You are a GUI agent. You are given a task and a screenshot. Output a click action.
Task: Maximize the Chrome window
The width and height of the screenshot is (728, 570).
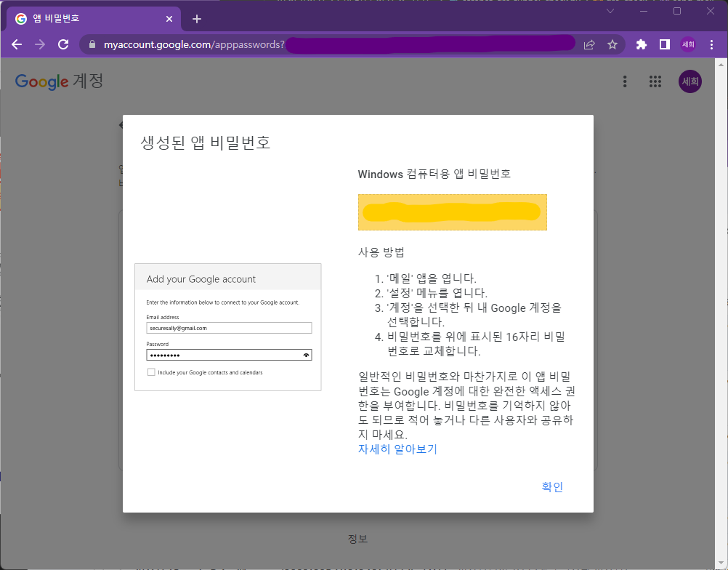coord(677,11)
